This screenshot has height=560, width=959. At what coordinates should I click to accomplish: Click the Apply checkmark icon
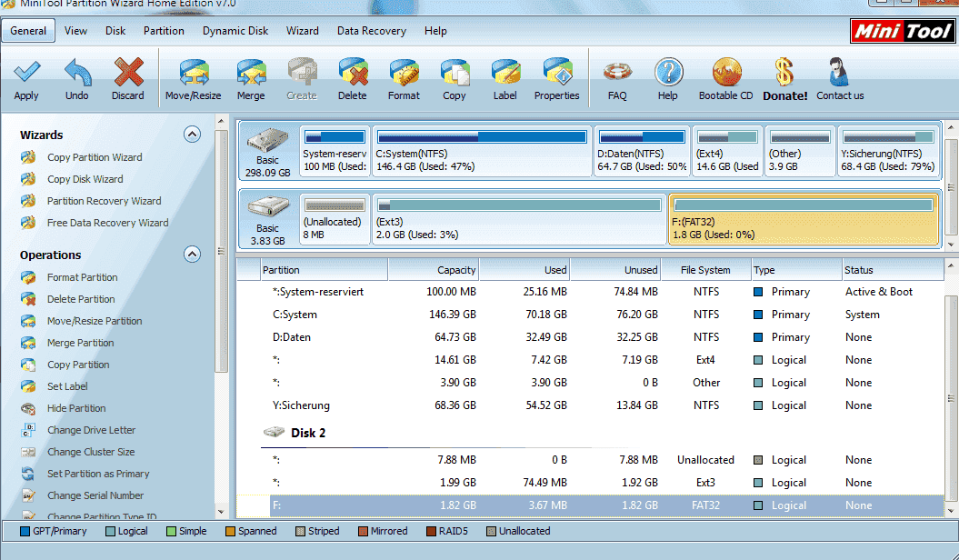coord(27,72)
